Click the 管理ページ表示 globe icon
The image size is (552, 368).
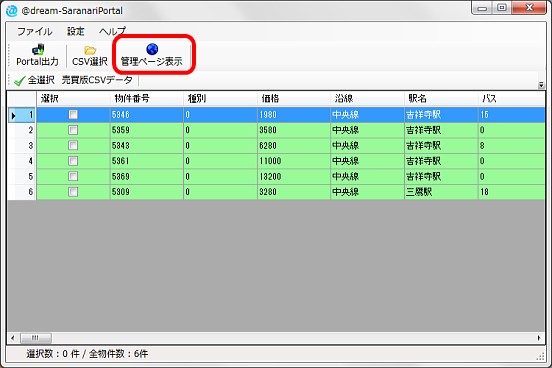[x=152, y=49]
